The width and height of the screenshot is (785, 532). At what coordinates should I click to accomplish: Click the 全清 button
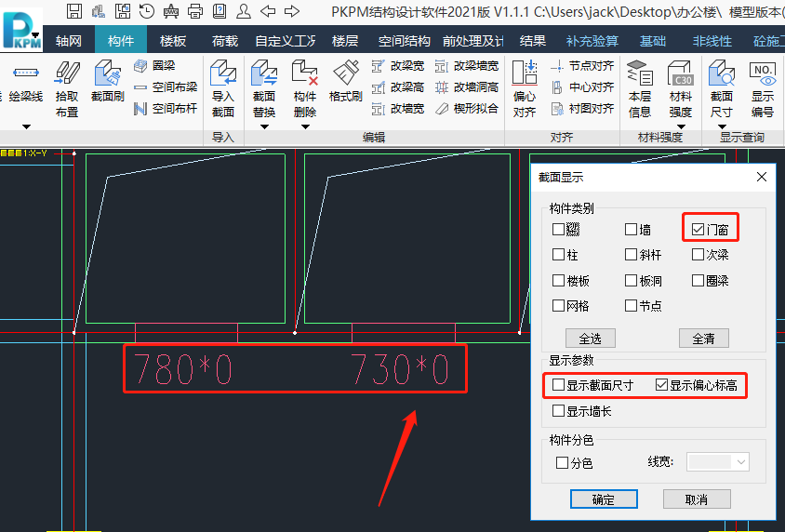pyautogui.click(x=703, y=339)
